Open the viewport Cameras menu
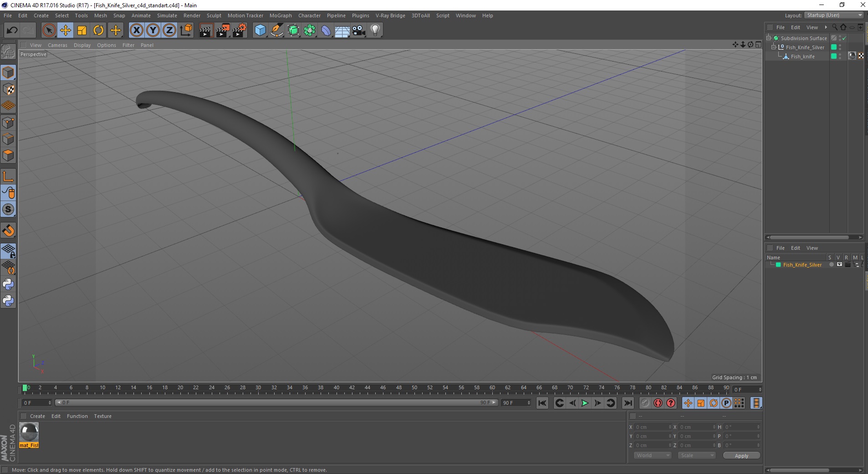This screenshot has height=474, width=868. click(x=57, y=45)
